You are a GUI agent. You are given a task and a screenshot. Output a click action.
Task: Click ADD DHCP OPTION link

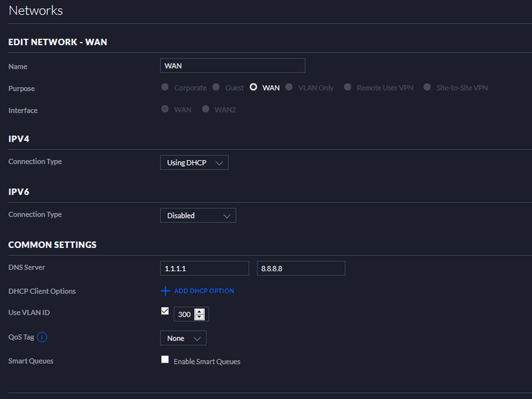coord(204,291)
